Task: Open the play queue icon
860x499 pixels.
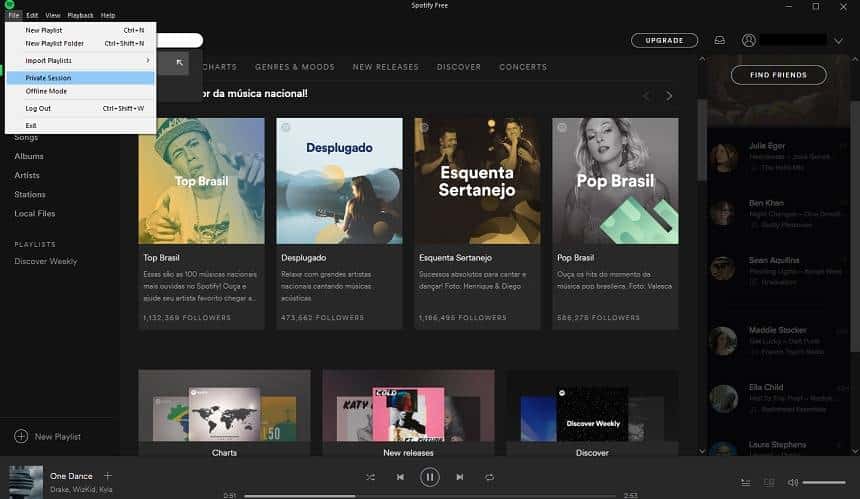Action: (x=745, y=483)
